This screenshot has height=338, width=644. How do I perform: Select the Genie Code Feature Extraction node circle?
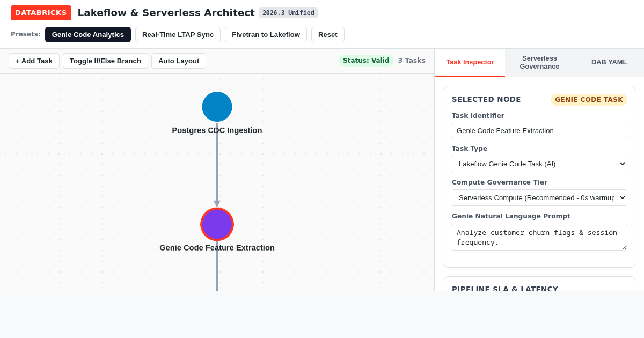coord(217,224)
